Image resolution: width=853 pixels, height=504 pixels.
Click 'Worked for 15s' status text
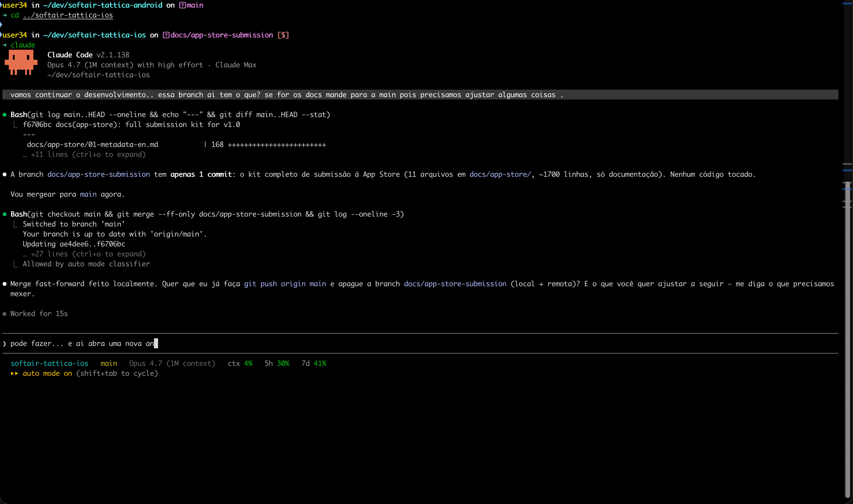39,313
